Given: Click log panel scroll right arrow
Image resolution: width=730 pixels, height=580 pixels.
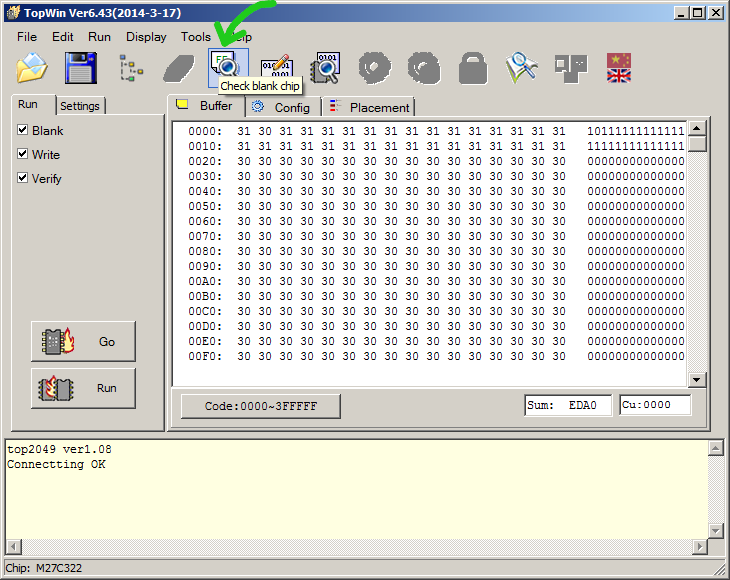Looking at the screenshot, I should tap(701, 546).
